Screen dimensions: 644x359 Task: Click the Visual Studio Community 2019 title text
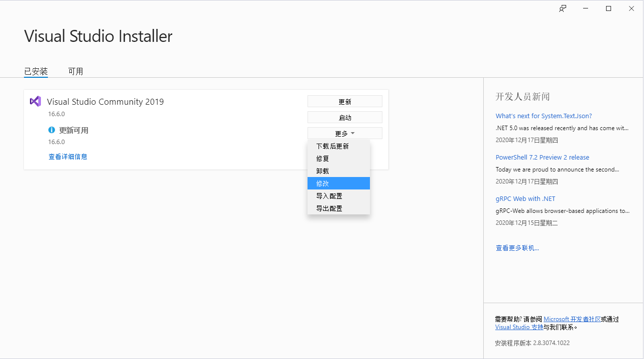(105, 102)
